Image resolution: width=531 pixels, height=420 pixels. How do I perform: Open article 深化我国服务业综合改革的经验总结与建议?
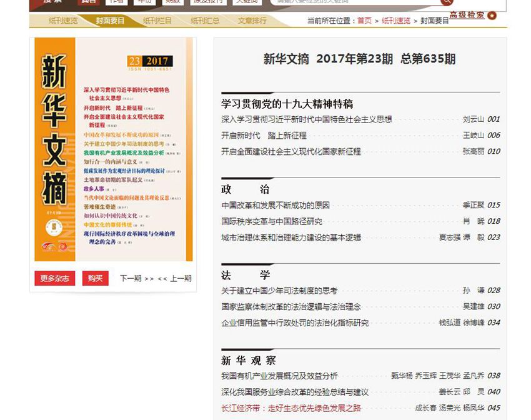[x=295, y=392]
